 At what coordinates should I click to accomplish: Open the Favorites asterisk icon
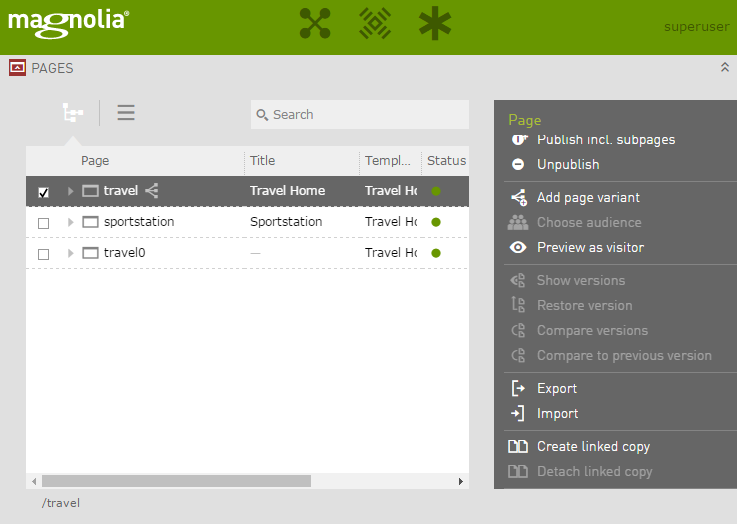click(435, 23)
